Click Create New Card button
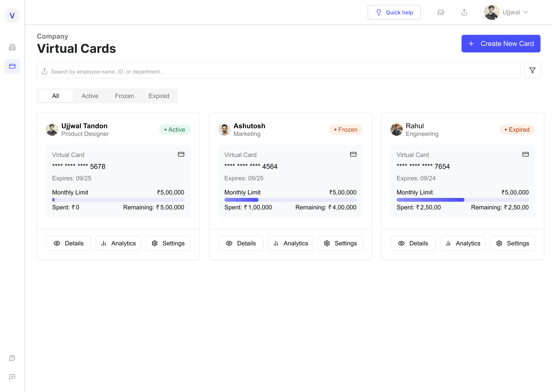552x392 pixels. 501,44
